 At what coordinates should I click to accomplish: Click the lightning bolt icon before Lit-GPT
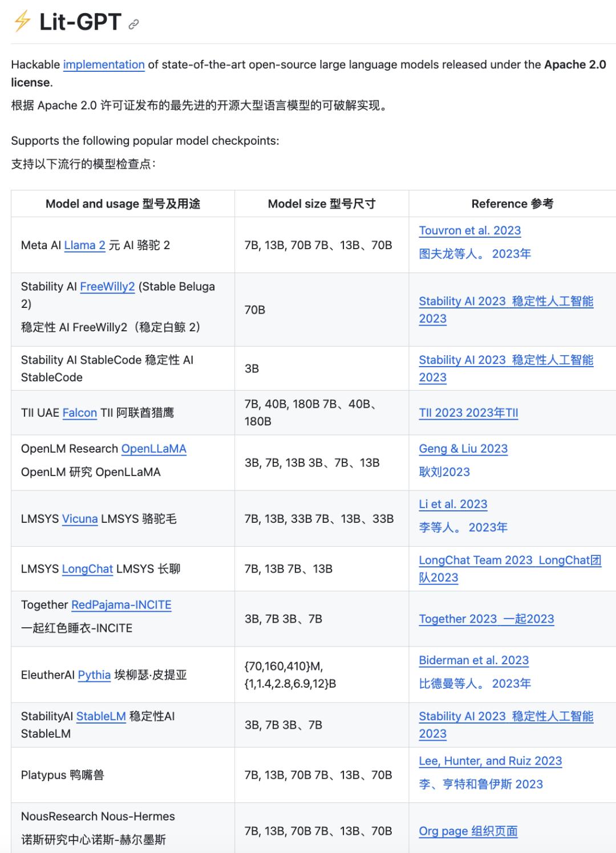tap(22, 22)
